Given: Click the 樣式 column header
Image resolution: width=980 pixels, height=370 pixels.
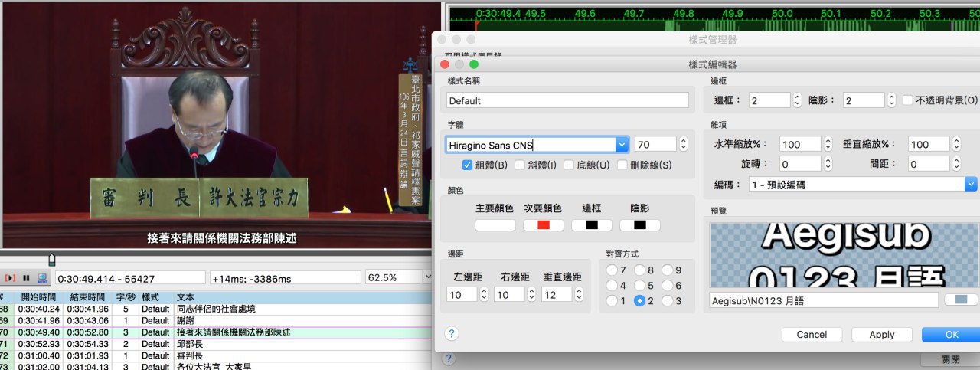Looking at the screenshot, I should tap(149, 297).
